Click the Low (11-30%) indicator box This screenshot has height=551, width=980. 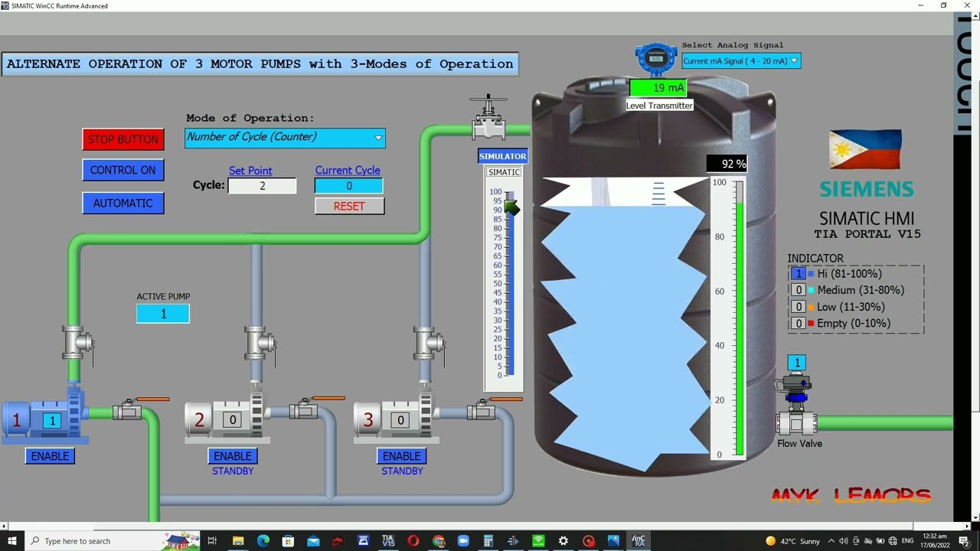[x=799, y=307]
